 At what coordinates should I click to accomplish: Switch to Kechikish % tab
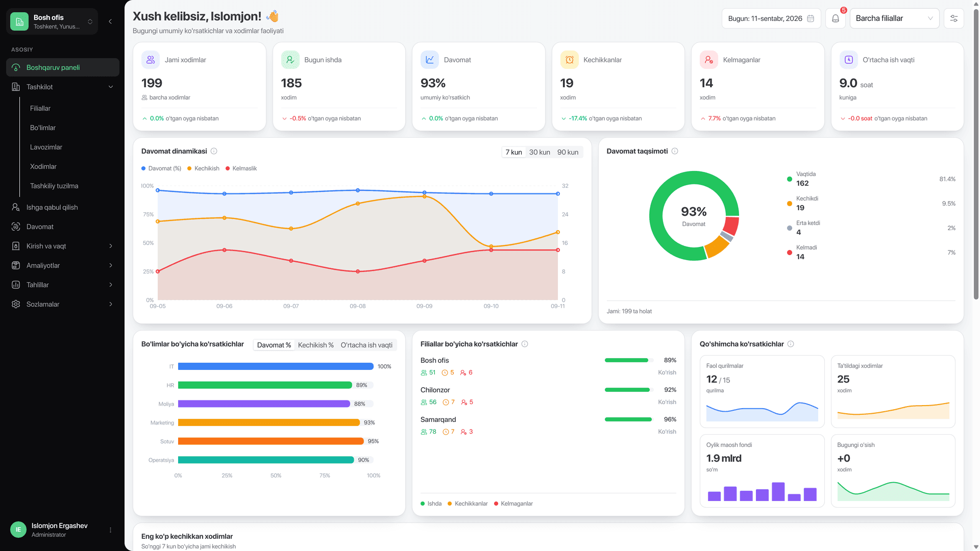point(315,345)
